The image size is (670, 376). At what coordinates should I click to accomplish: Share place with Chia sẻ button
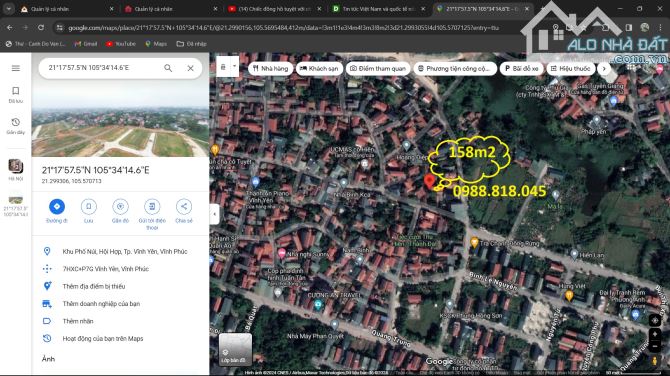point(184,211)
